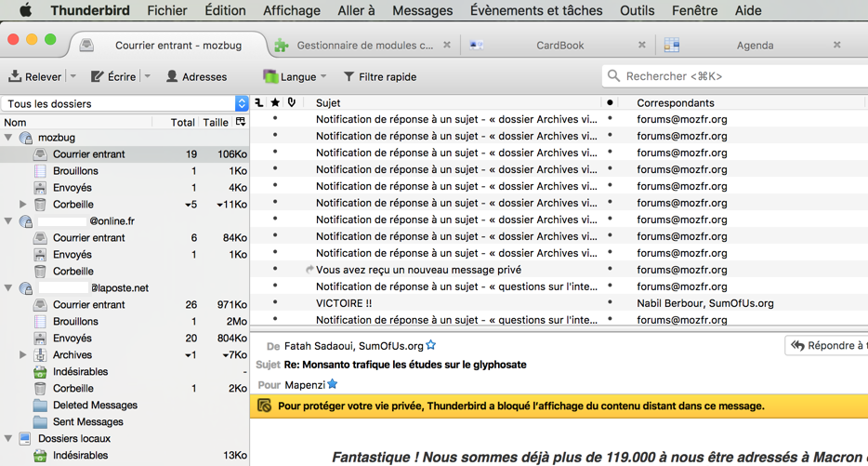The image size is (868, 466).
Task: Click the thread column header icon
Action: 259,102
